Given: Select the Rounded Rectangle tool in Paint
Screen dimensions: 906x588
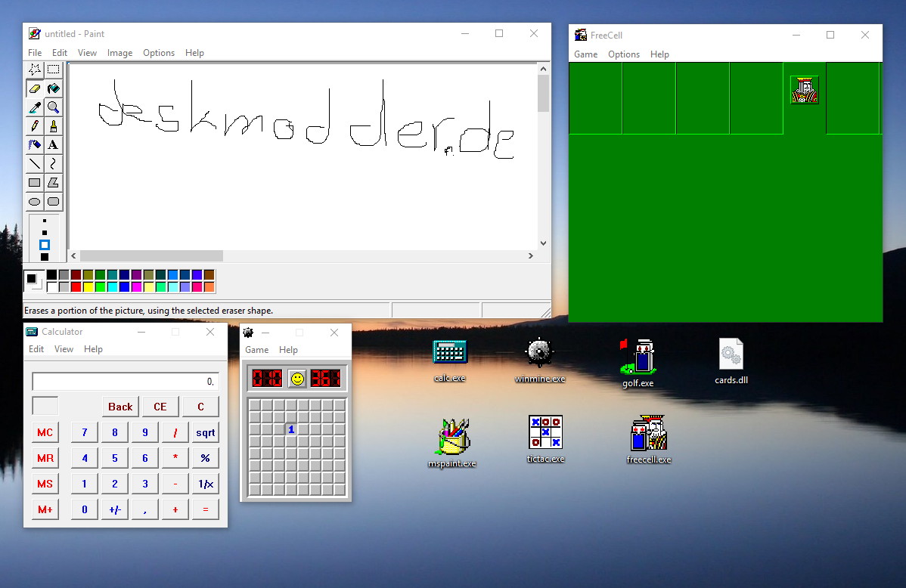Looking at the screenshot, I should pos(53,202).
